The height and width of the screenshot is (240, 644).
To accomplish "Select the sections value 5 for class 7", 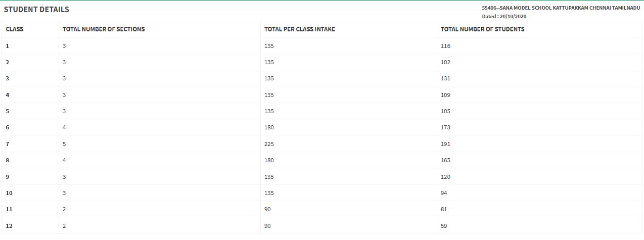I will click(64, 144).
